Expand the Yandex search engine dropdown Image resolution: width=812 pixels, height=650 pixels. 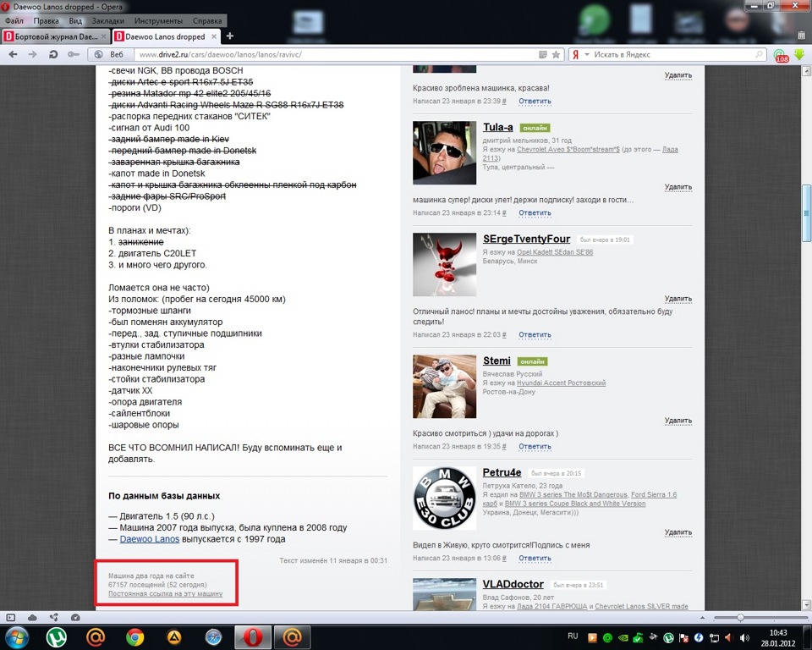click(587, 54)
